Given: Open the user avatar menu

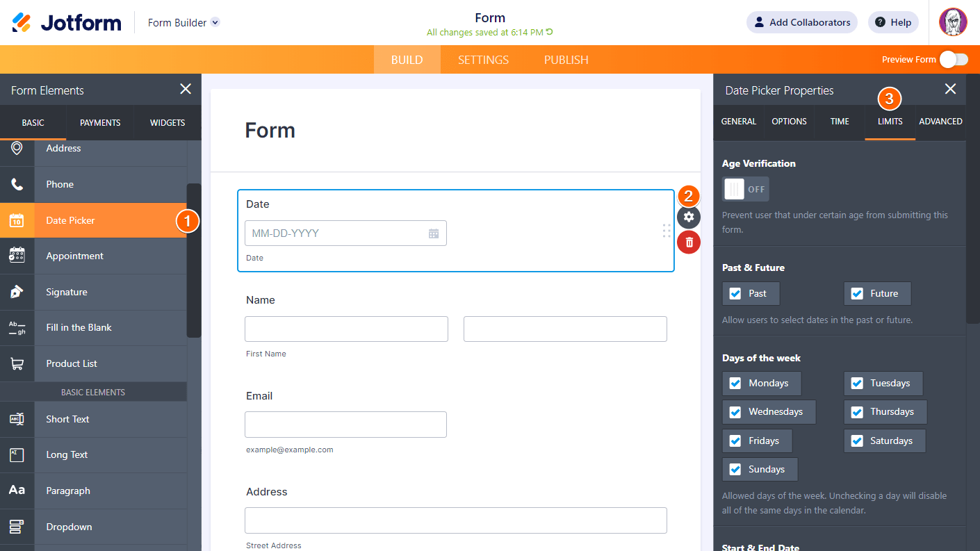Looking at the screenshot, I should (953, 22).
